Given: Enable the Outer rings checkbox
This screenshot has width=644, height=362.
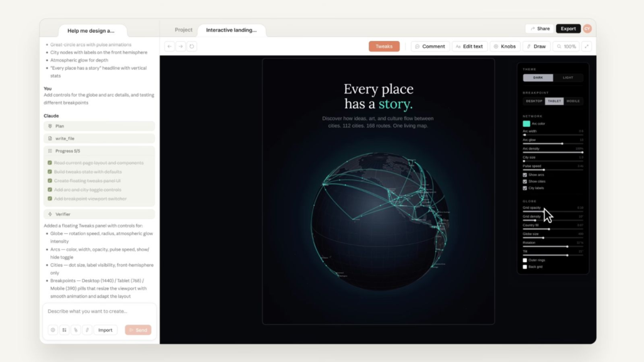Looking at the screenshot, I should point(525,260).
